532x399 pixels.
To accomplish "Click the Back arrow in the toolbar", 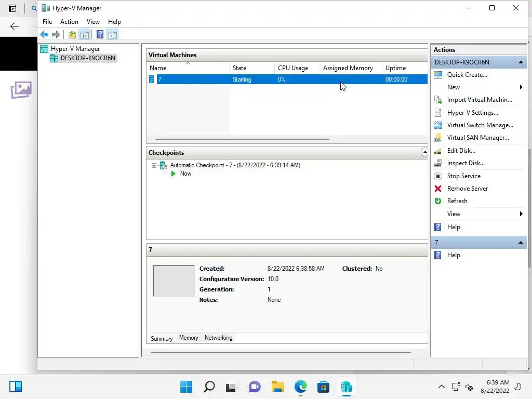I will tap(44, 34).
